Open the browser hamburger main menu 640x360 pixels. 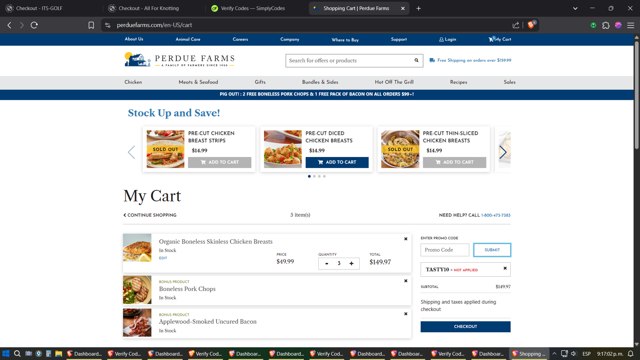tap(631, 25)
